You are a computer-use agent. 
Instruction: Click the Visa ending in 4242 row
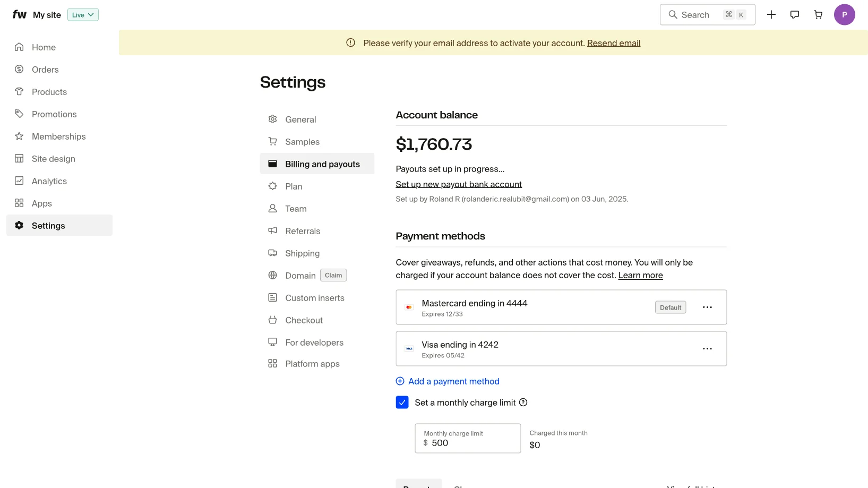(561, 349)
